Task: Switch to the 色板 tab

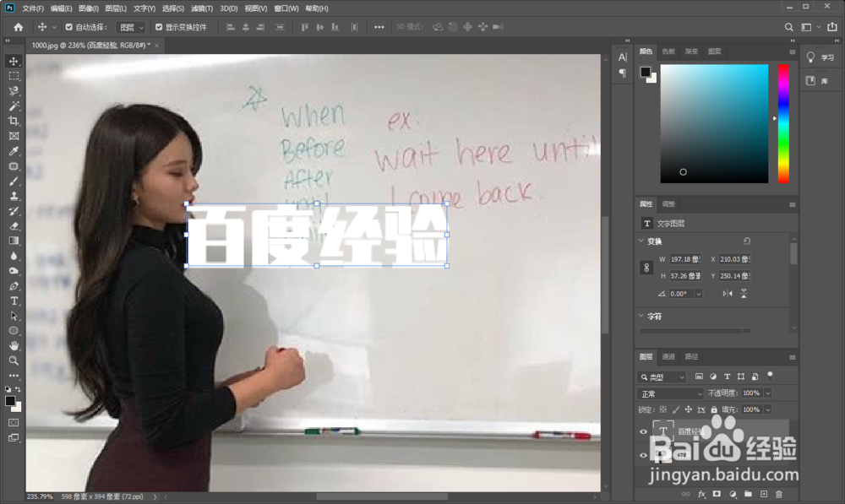Action: 668,51
